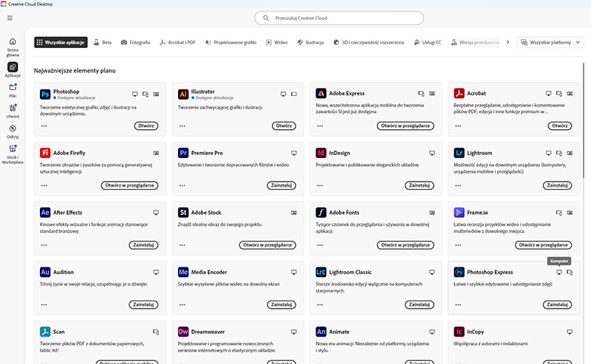The image size is (591, 364).
Task: Click the Acrobat app icon
Action: 459,93
